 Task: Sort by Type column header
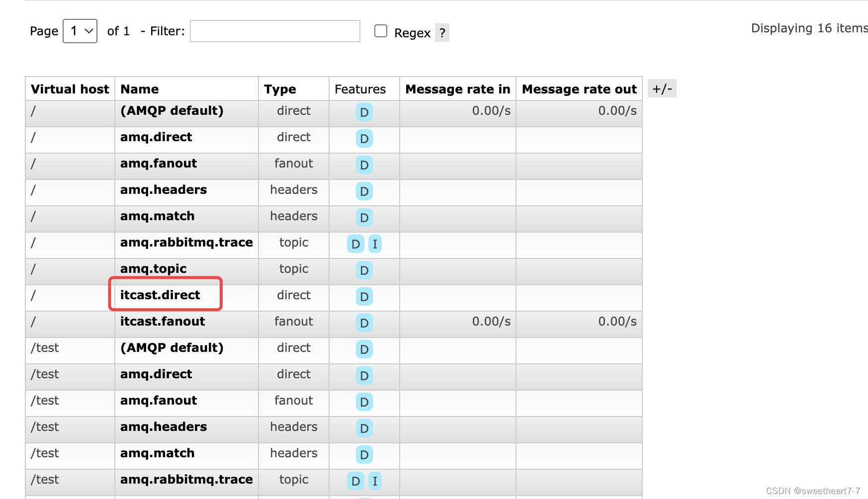click(x=280, y=89)
